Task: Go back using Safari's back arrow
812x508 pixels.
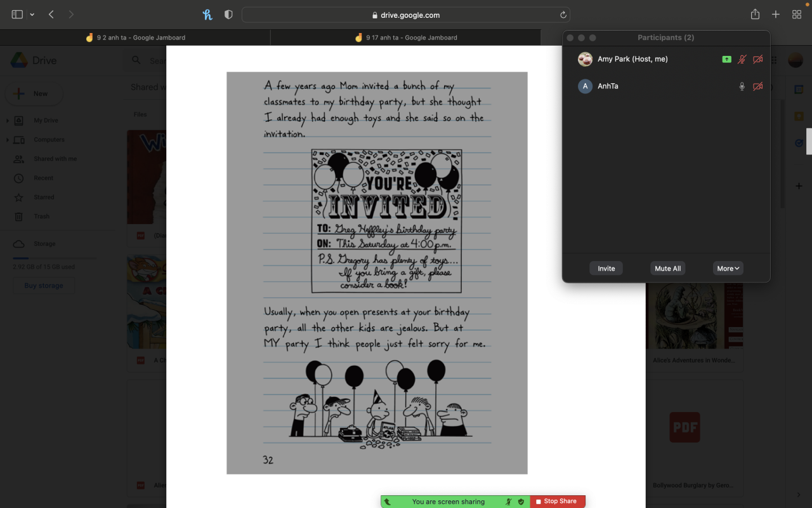Action: 51,15
